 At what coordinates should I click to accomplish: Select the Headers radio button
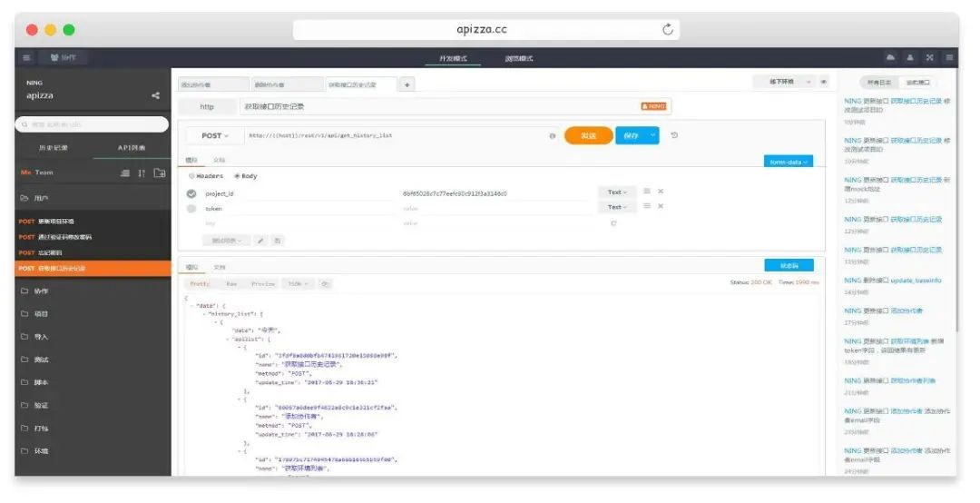click(191, 176)
